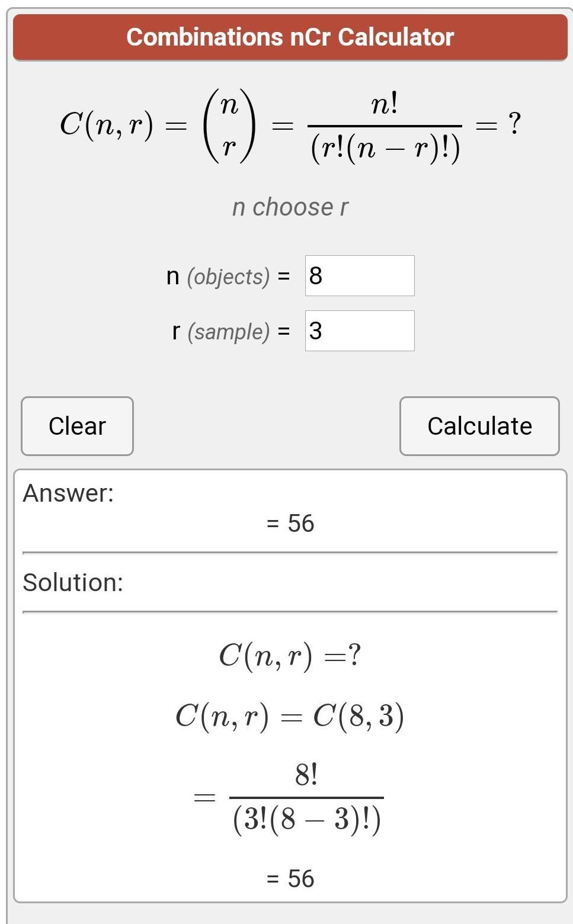
Task: Click the final "= 56" solution line
Action: tap(290, 878)
